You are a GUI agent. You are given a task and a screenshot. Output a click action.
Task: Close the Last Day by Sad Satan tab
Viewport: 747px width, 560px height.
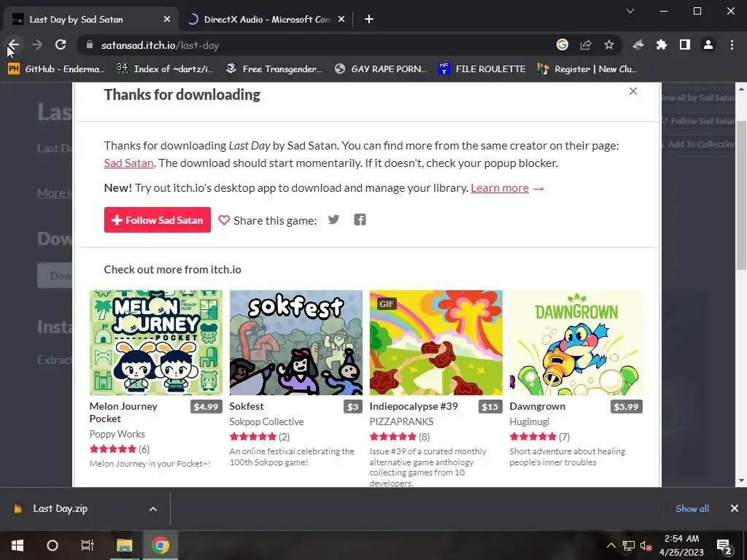coord(167,19)
